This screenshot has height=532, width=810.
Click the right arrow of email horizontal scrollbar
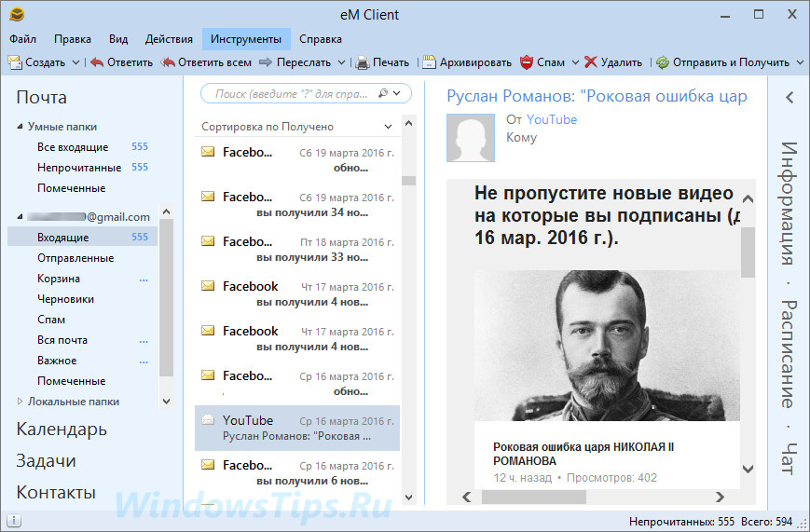point(720,497)
